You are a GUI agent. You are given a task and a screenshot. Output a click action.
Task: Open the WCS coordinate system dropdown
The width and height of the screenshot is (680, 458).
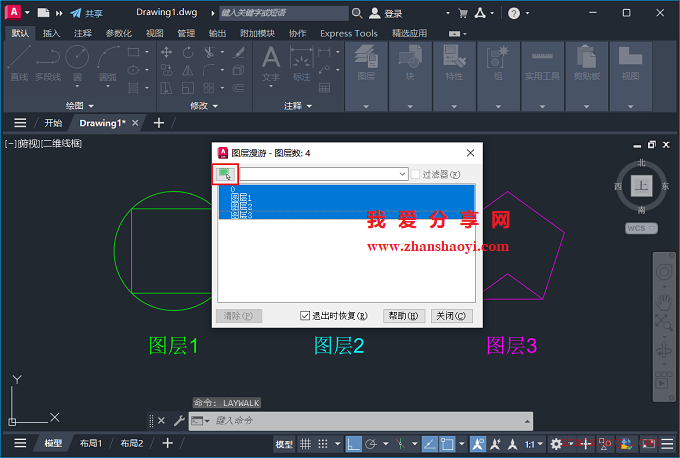(x=641, y=228)
